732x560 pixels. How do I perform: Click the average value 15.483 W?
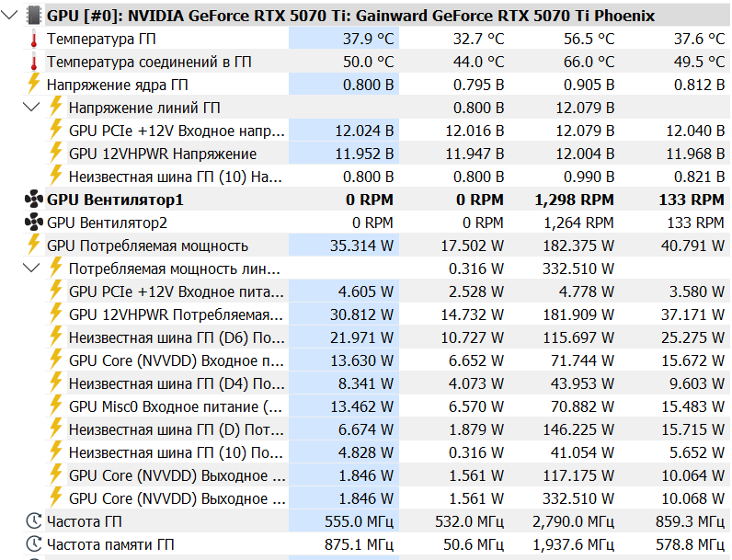point(692,406)
